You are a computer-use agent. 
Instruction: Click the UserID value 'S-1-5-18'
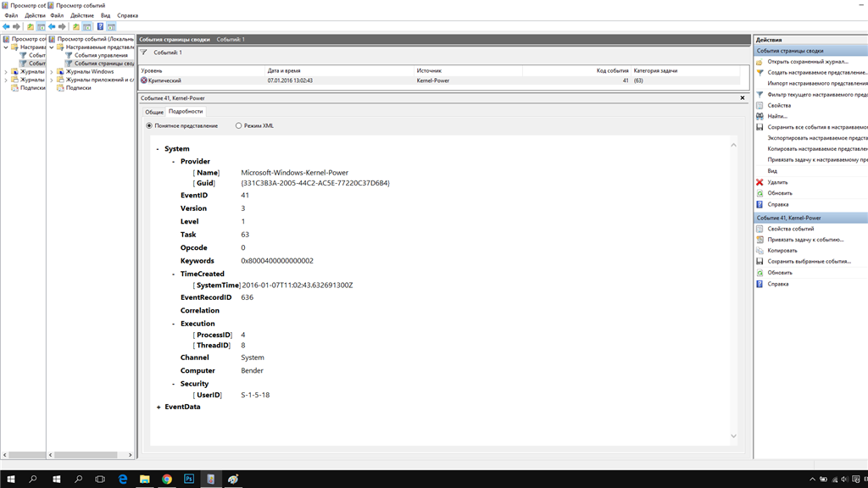click(x=255, y=395)
